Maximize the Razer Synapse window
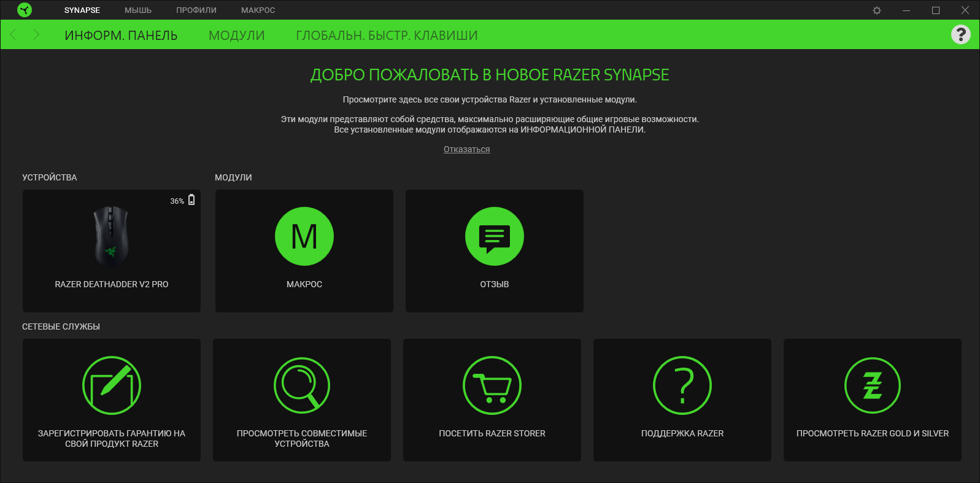Screen dimensions: 980x483 pyautogui.click(x=936, y=10)
